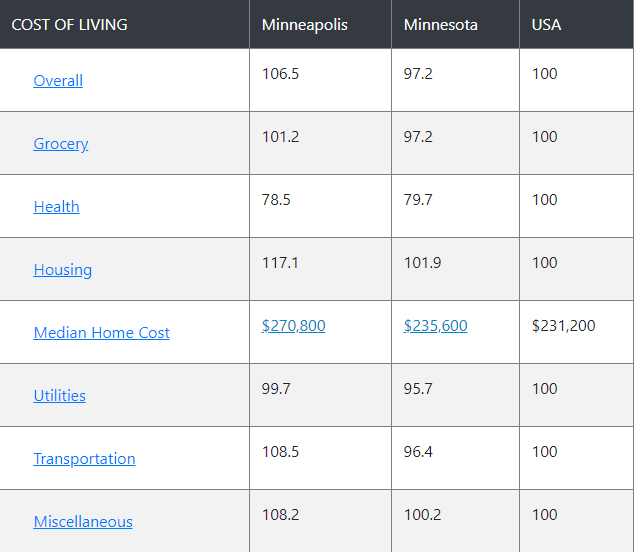Screen dimensions: 634x552
Task: Select the 100.2 Miscellaneous Minnesota value
Action: click(423, 515)
